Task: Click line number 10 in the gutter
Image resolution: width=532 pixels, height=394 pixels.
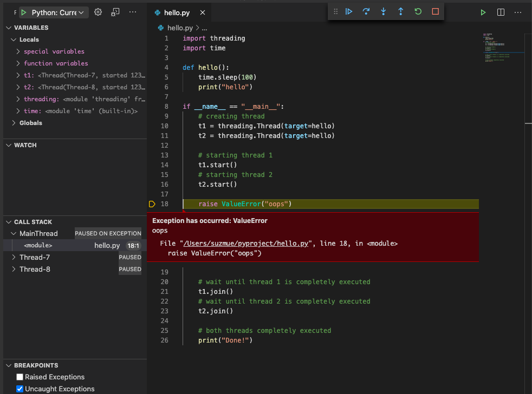Action: pos(164,126)
